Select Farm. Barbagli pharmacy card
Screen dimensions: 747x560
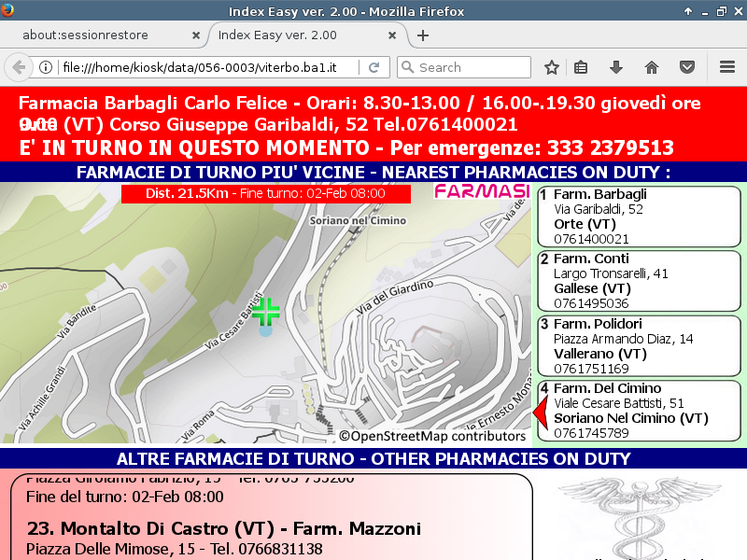coord(639,217)
